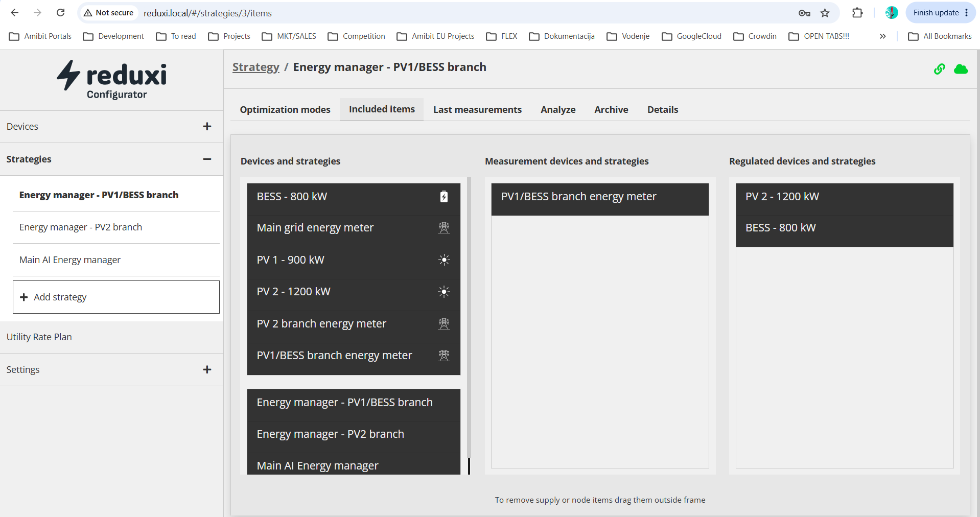Open the Details tab
This screenshot has height=517, width=980.
coord(663,110)
